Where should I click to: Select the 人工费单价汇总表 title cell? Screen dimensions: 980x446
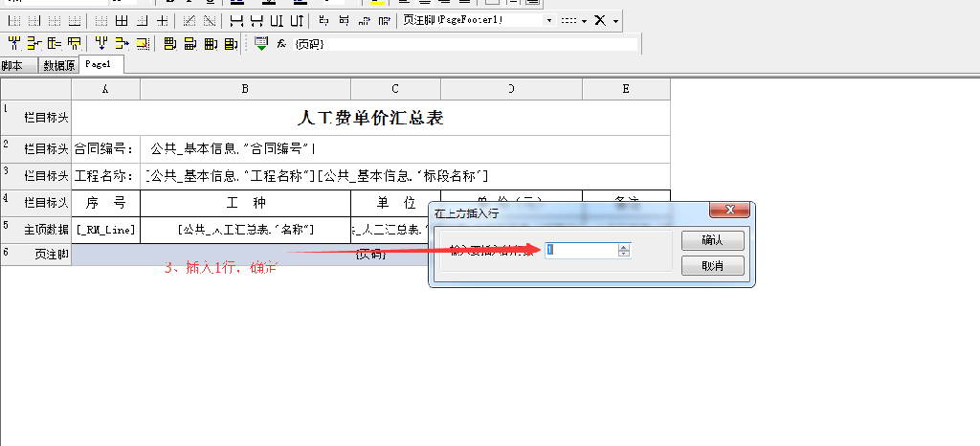click(x=370, y=119)
